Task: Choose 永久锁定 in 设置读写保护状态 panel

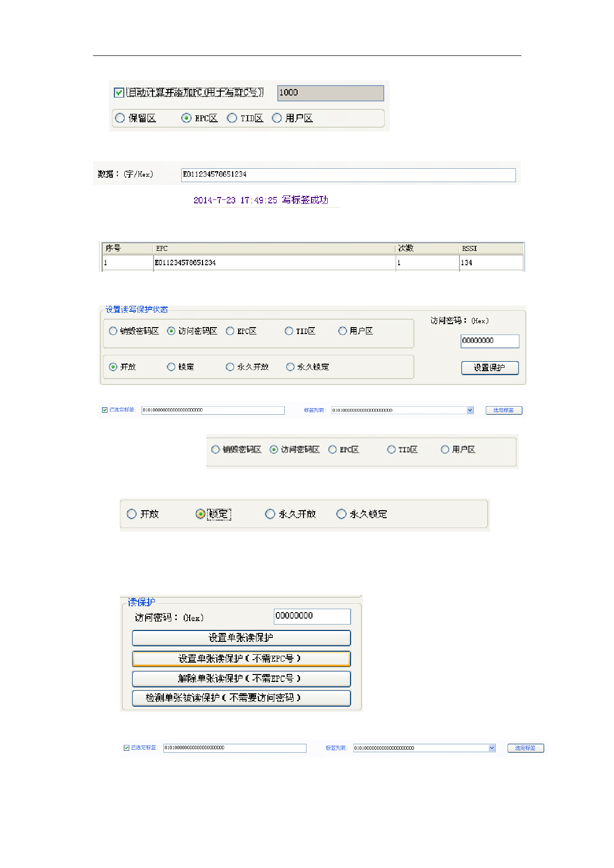Action: coord(291,367)
